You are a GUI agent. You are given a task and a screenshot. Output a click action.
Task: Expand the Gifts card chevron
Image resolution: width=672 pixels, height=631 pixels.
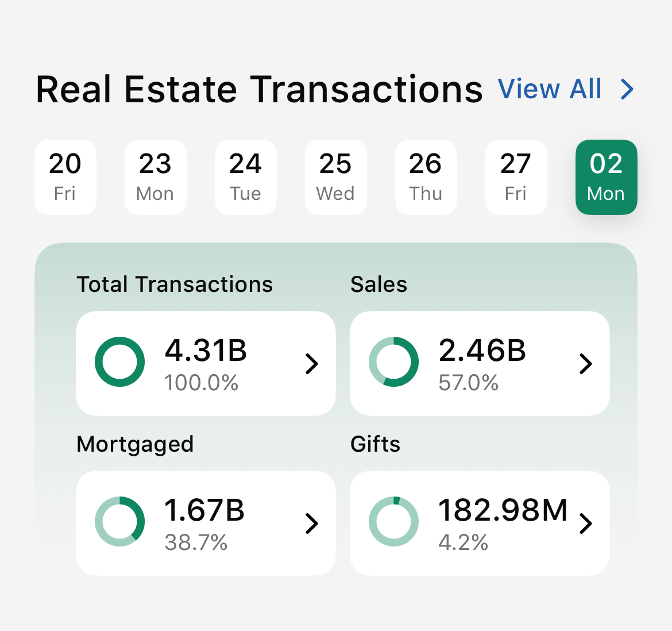point(586,523)
